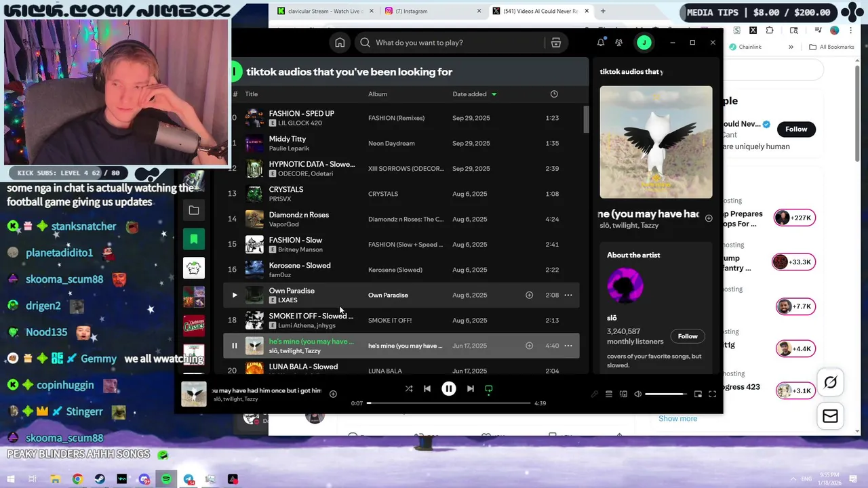Open Spotify Friend Activity icon
This screenshot has height=488, width=868.
[619, 43]
